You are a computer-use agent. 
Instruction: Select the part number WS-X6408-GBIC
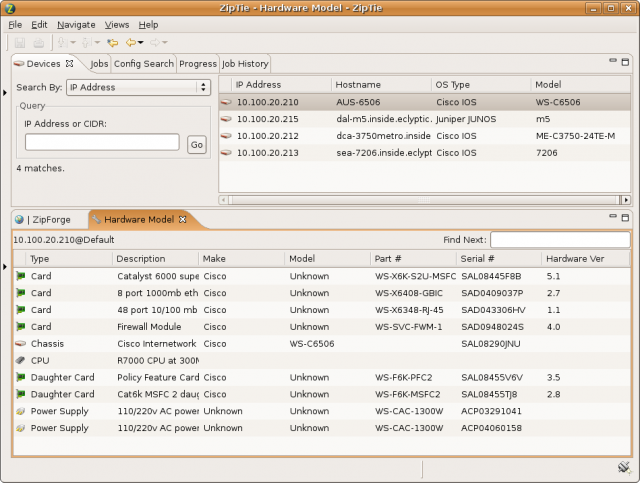point(409,293)
